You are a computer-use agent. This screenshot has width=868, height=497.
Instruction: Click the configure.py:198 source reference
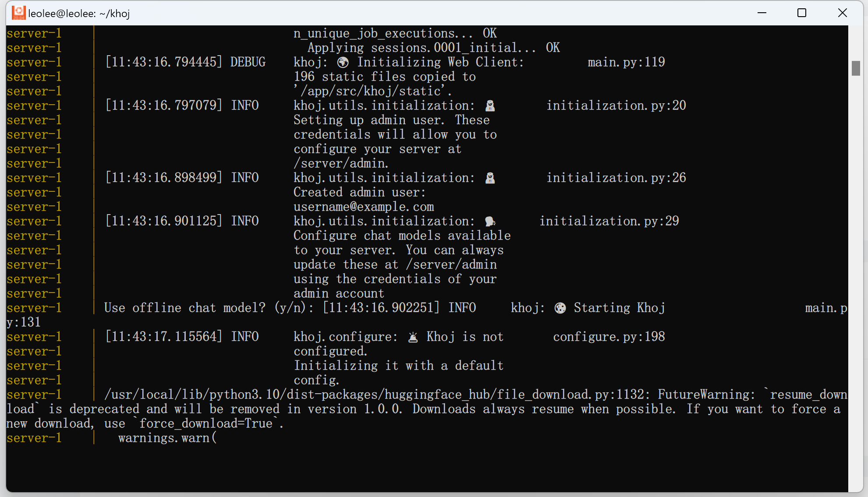tap(609, 337)
